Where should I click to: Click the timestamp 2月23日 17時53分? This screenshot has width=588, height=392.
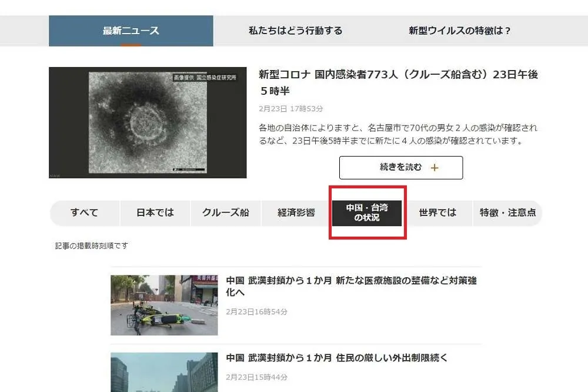point(290,109)
